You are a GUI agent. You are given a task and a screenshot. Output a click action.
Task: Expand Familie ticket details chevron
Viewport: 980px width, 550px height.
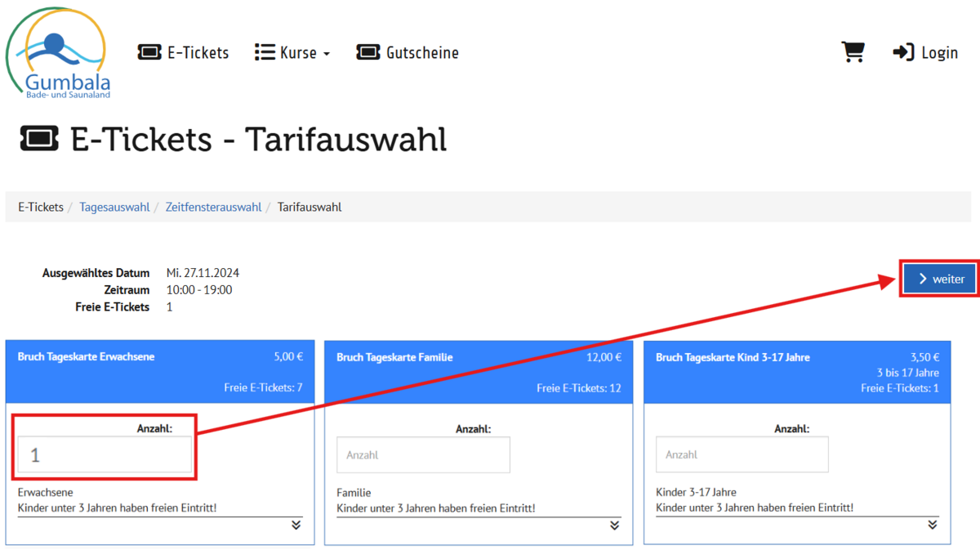click(614, 525)
